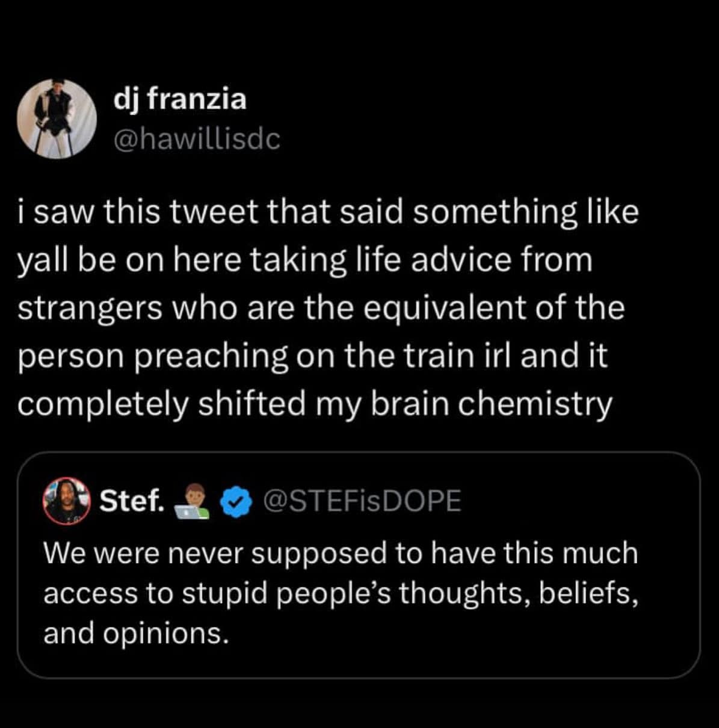This screenshot has width=719, height=728.
Task: Open the @hawillisdc handle link
Action: (197, 140)
